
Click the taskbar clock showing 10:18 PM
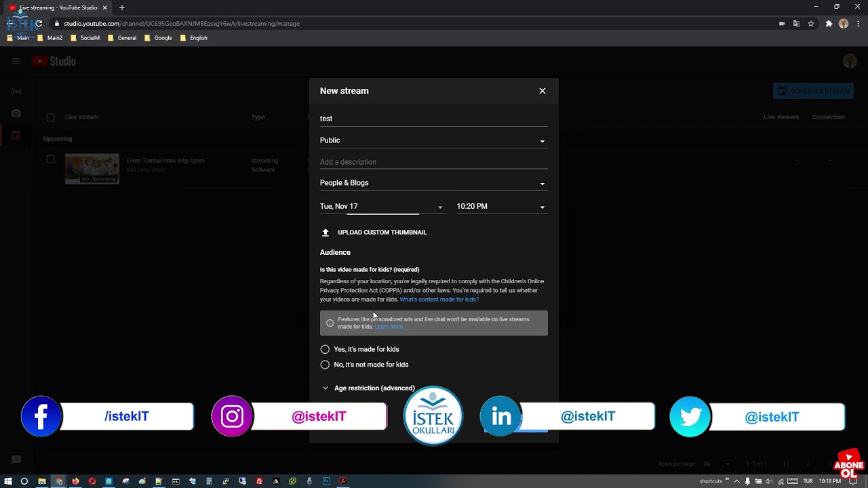(830, 481)
